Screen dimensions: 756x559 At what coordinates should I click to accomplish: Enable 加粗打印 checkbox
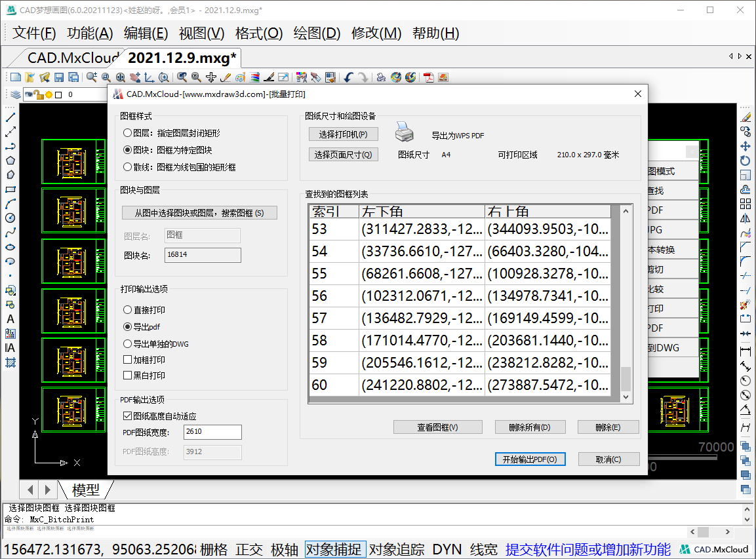click(x=144, y=360)
